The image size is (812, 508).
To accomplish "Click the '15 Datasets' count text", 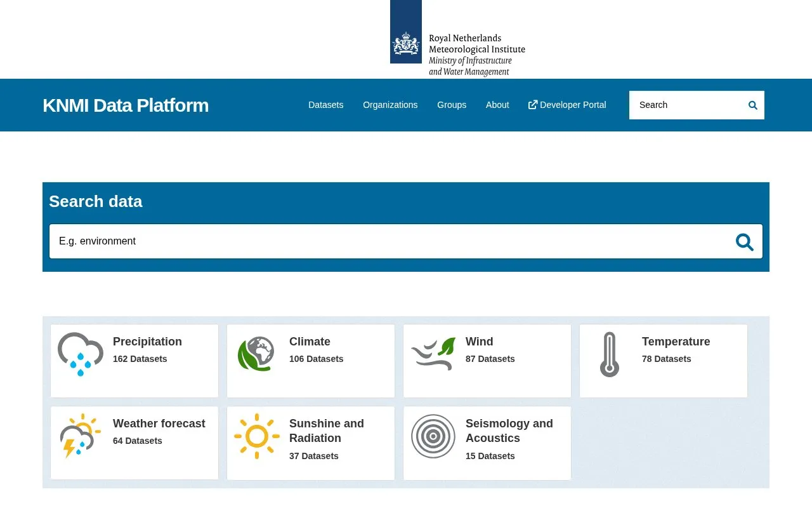I will tap(490, 456).
